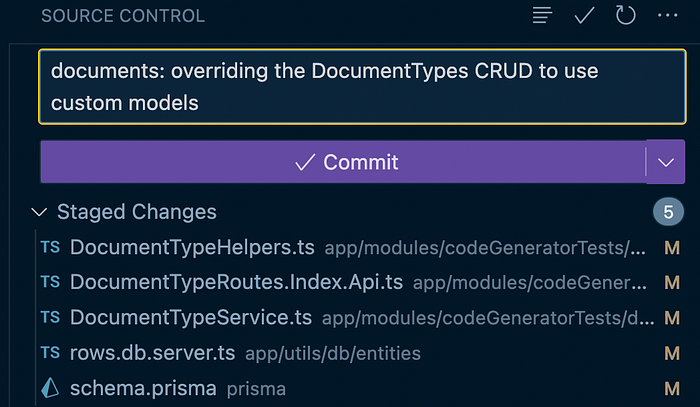Click the Prisma icon beside schema.prisma
Viewport: 700px width, 407px height.
pos(50,387)
